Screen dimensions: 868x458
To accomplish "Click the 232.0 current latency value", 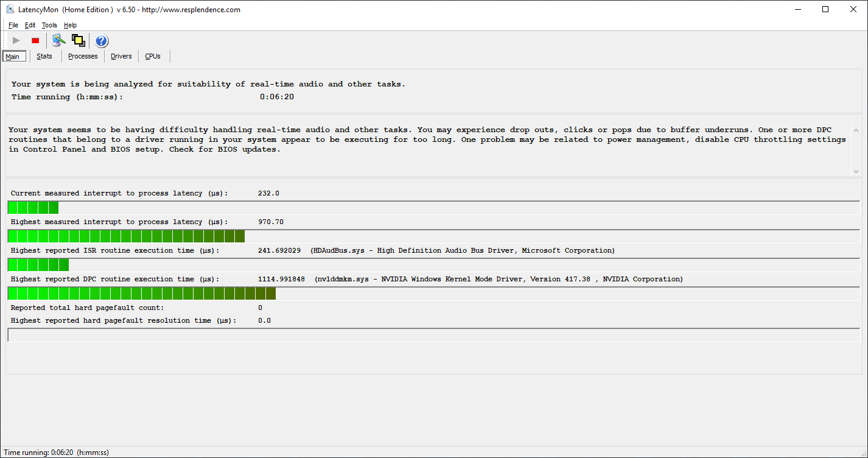I will [268, 193].
